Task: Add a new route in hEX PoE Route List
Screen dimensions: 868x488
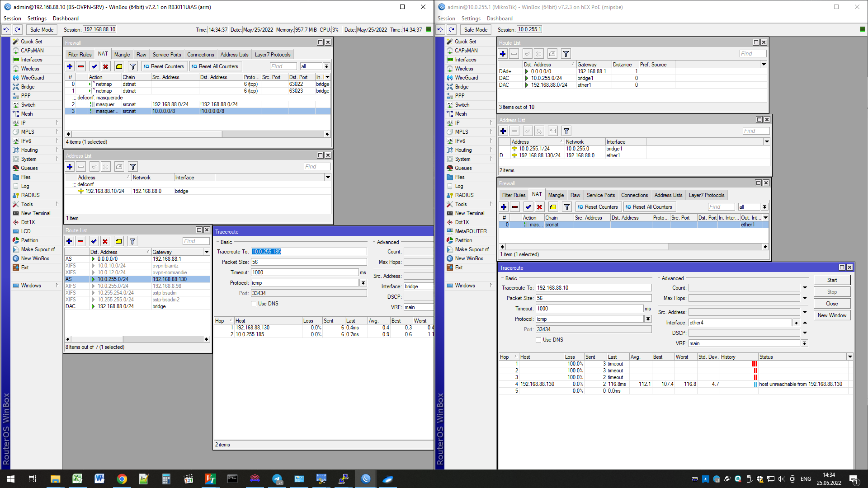Action: pos(503,54)
